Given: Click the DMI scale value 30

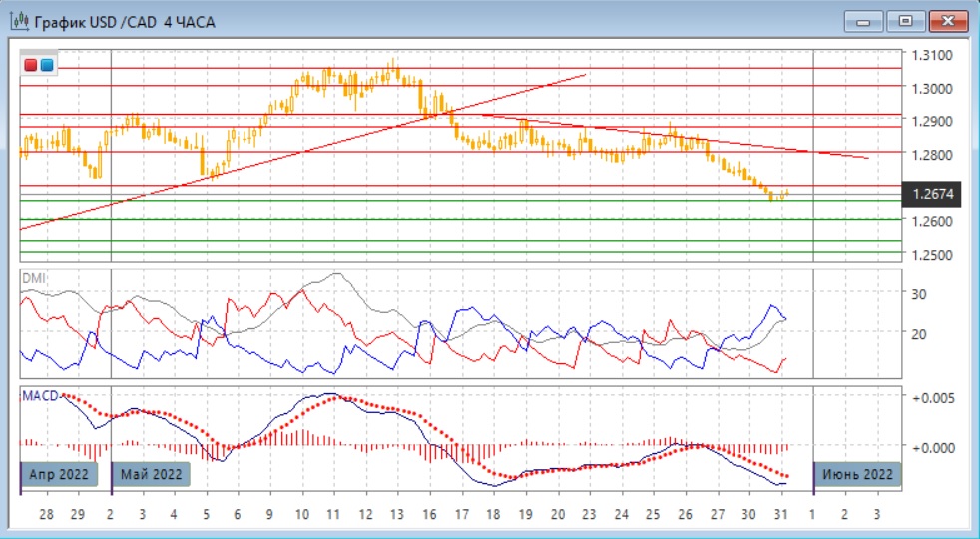Looking at the screenshot, I should pyautogui.click(x=919, y=294).
